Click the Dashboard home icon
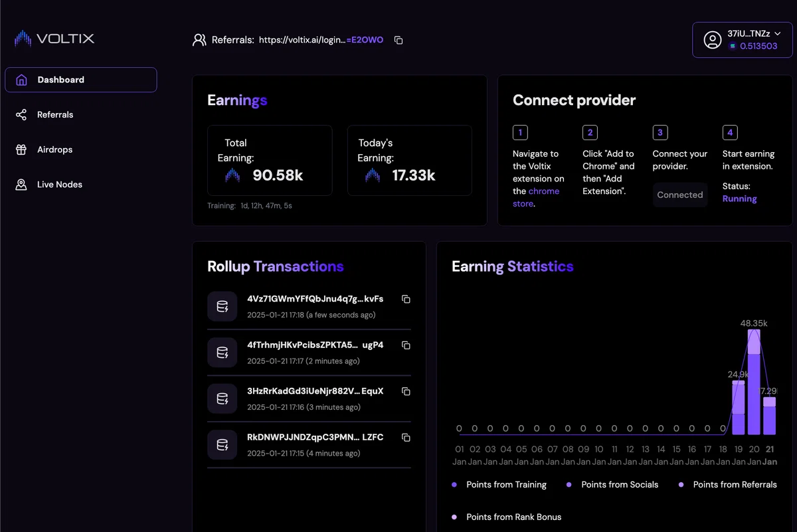Viewport: 797px width, 532px height. pos(21,80)
